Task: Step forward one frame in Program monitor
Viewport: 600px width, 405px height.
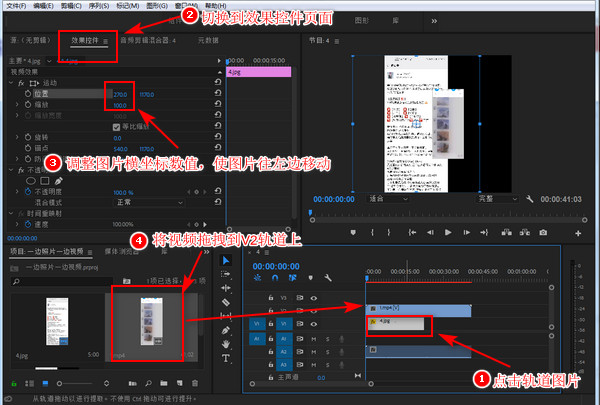Action: [x=466, y=232]
